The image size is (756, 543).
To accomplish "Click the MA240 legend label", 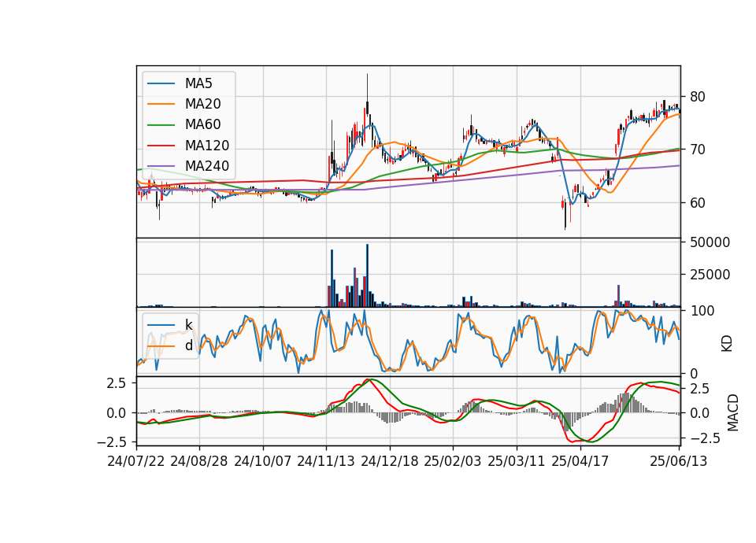I will (207, 166).
